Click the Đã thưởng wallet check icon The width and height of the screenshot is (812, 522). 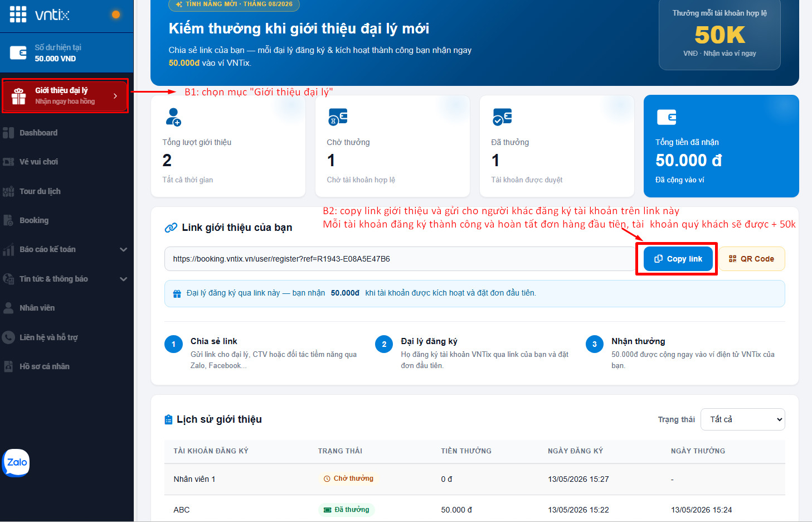click(x=502, y=117)
